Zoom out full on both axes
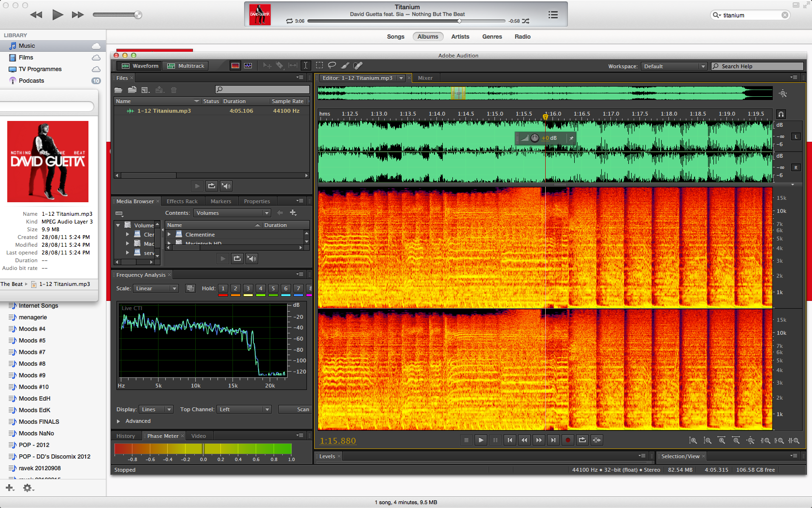The height and width of the screenshot is (508, 812). pyautogui.click(x=751, y=441)
